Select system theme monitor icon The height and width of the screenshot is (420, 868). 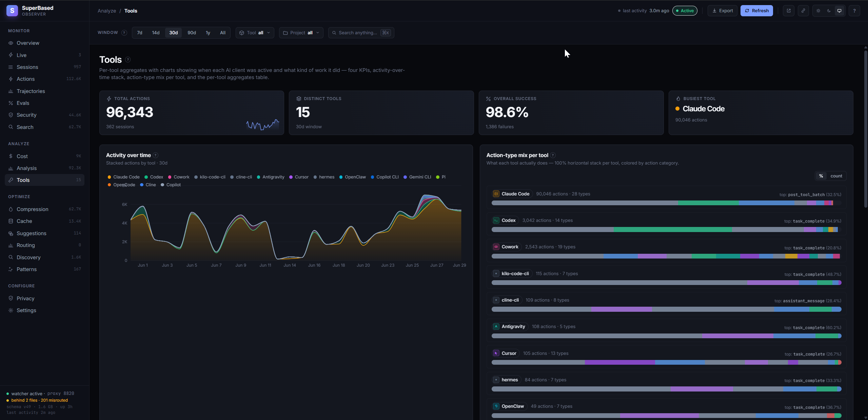pos(840,11)
